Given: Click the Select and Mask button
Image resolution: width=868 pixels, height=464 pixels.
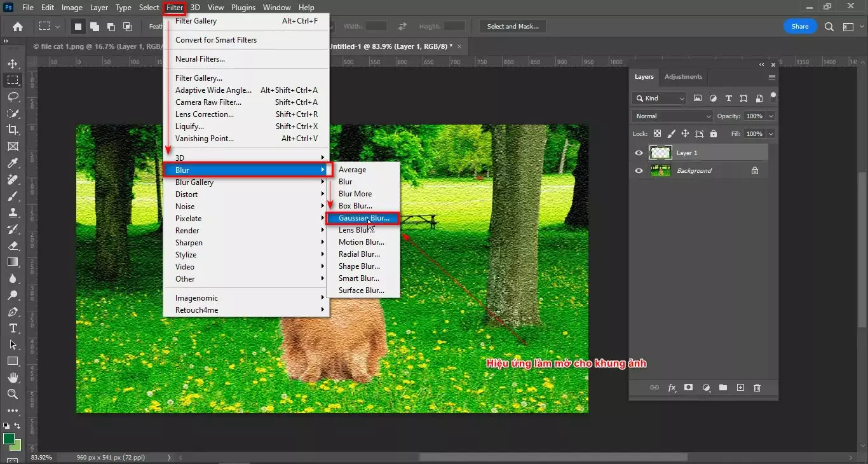Looking at the screenshot, I should [x=512, y=26].
